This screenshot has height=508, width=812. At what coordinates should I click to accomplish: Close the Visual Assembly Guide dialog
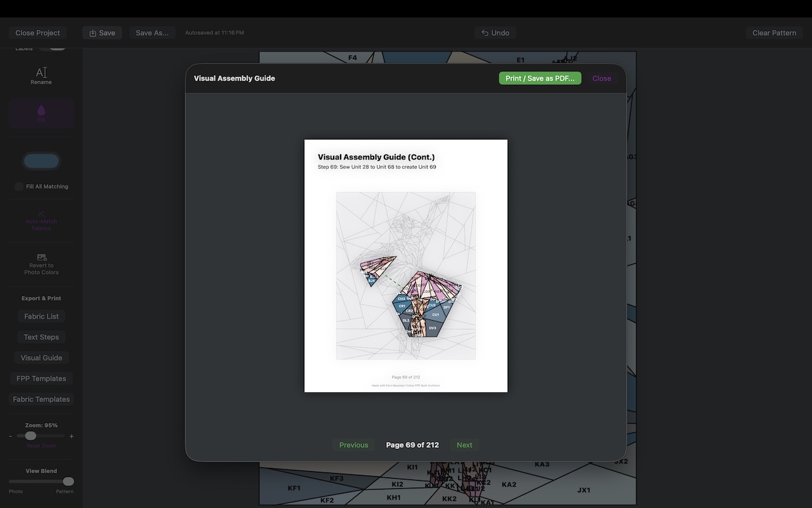[x=601, y=78]
